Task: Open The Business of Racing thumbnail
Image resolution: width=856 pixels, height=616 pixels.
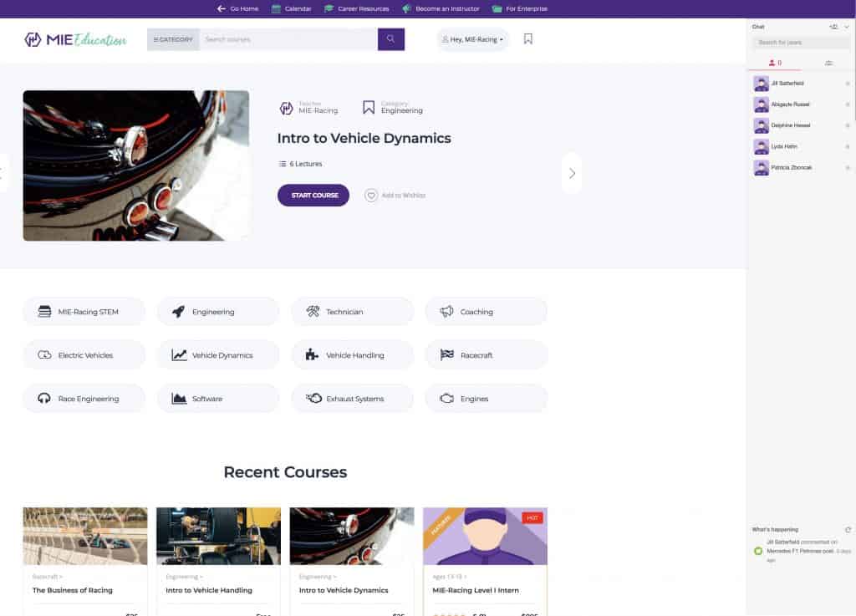Action: [x=85, y=536]
